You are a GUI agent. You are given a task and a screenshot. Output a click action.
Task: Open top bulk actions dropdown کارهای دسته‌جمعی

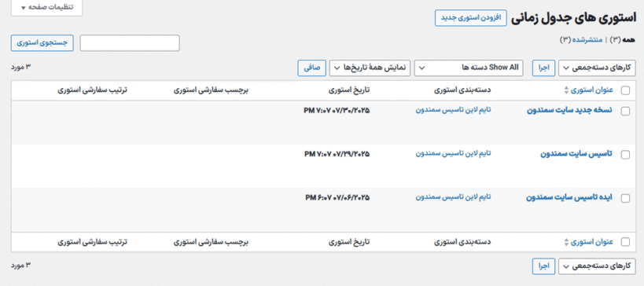[x=597, y=68]
